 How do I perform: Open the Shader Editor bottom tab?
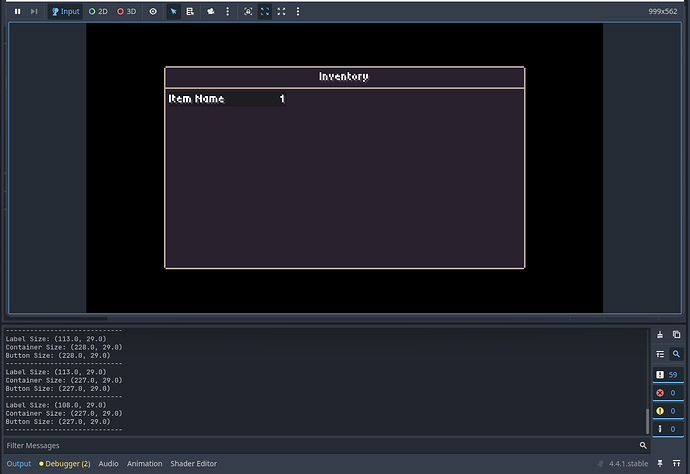tap(193, 464)
